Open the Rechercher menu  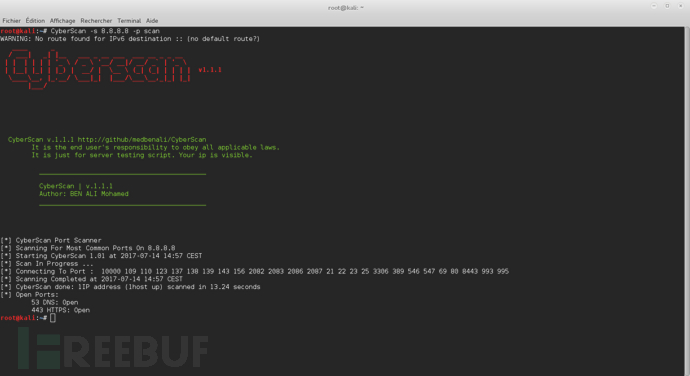96,21
